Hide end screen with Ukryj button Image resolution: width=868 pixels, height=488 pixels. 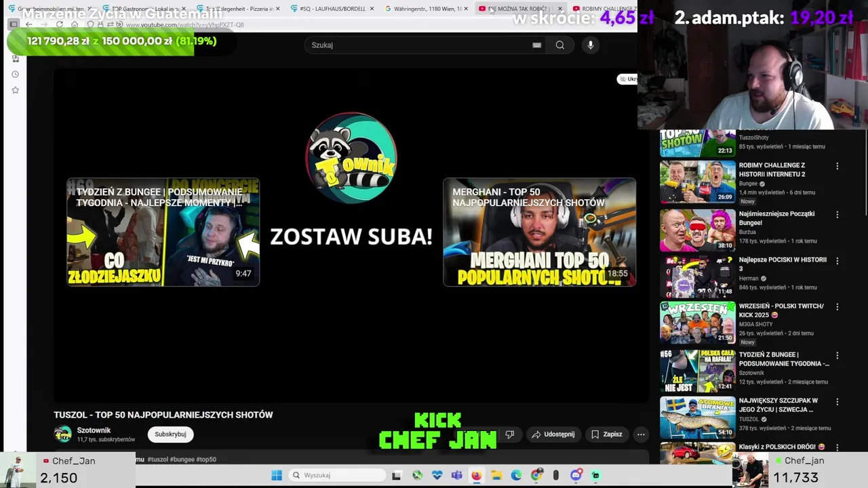627,79
